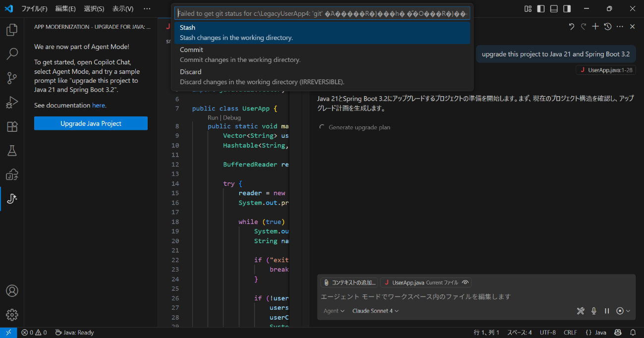Click Customize Layout icon in title bar

[528, 9]
